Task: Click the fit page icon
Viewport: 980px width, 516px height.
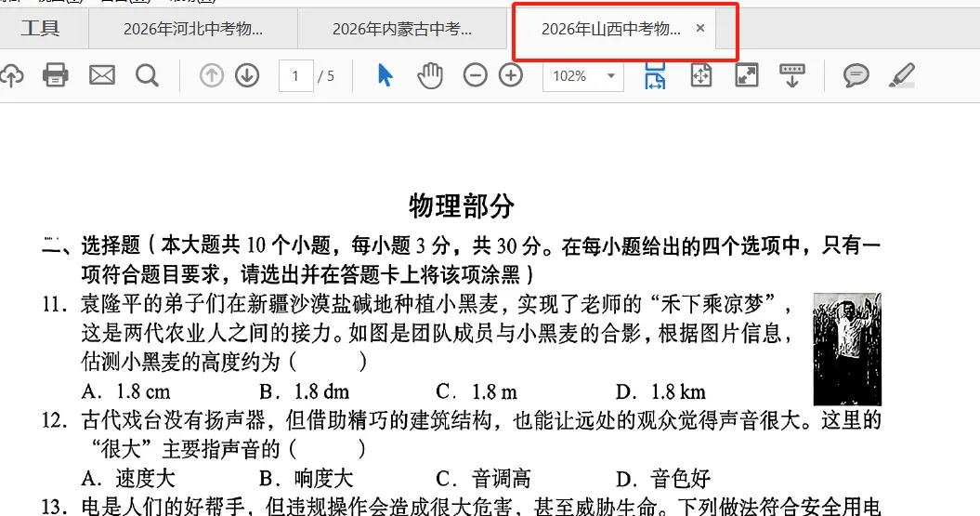Action: pyautogui.click(x=701, y=75)
